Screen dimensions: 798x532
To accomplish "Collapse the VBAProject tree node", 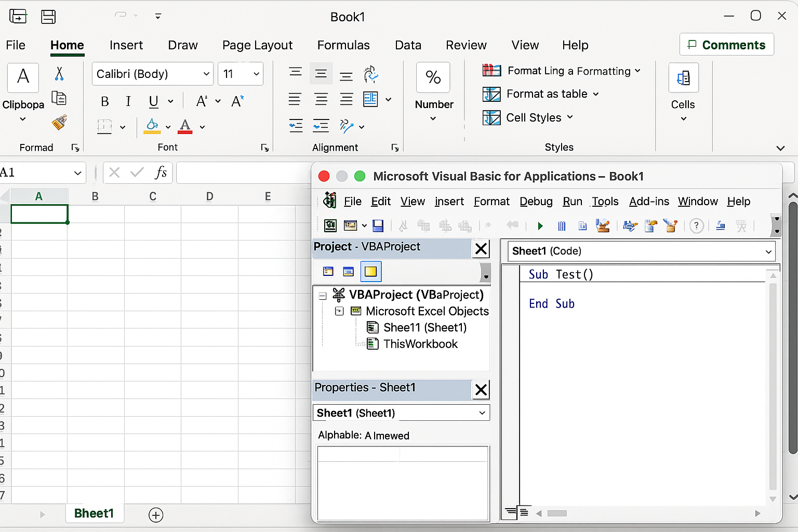I will tap(323, 296).
